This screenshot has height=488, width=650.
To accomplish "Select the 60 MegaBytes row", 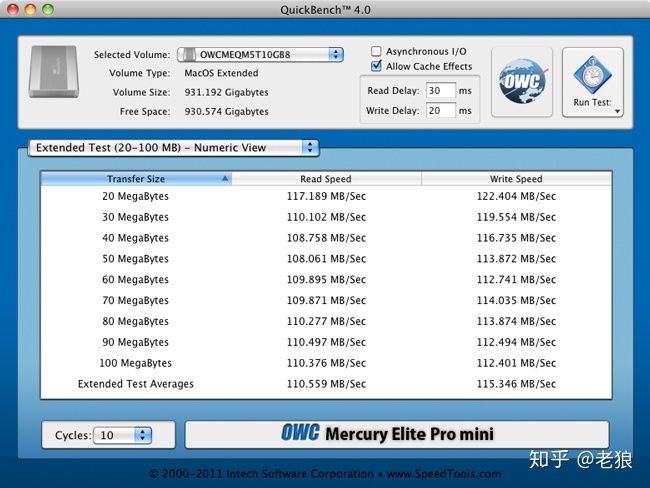I will pos(326,279).
